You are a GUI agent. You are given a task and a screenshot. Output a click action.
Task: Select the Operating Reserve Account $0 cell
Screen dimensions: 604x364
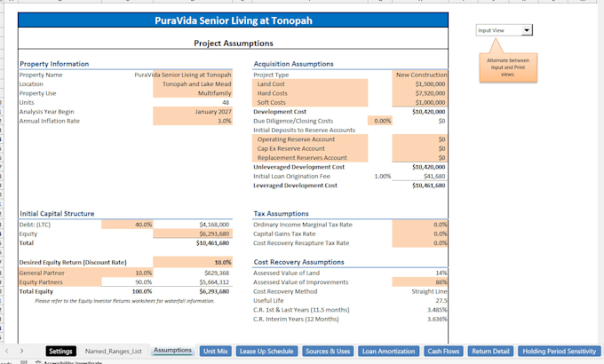point(420,139)
